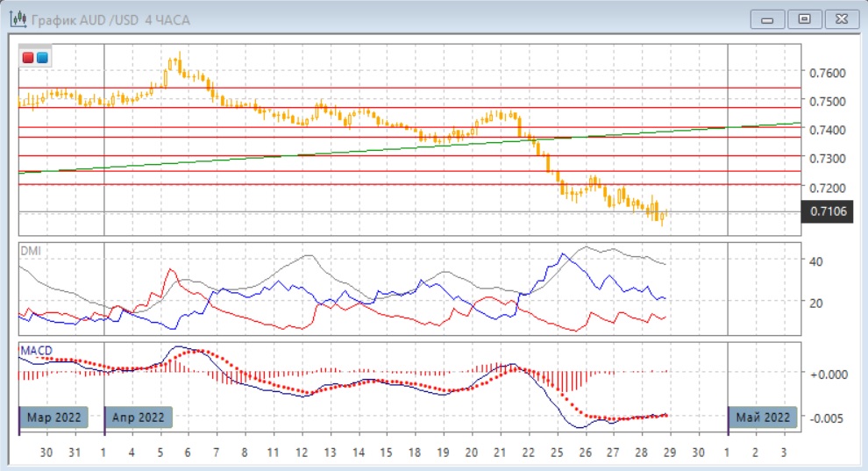Click the DMI scale value 40

(x=817, y=261)
